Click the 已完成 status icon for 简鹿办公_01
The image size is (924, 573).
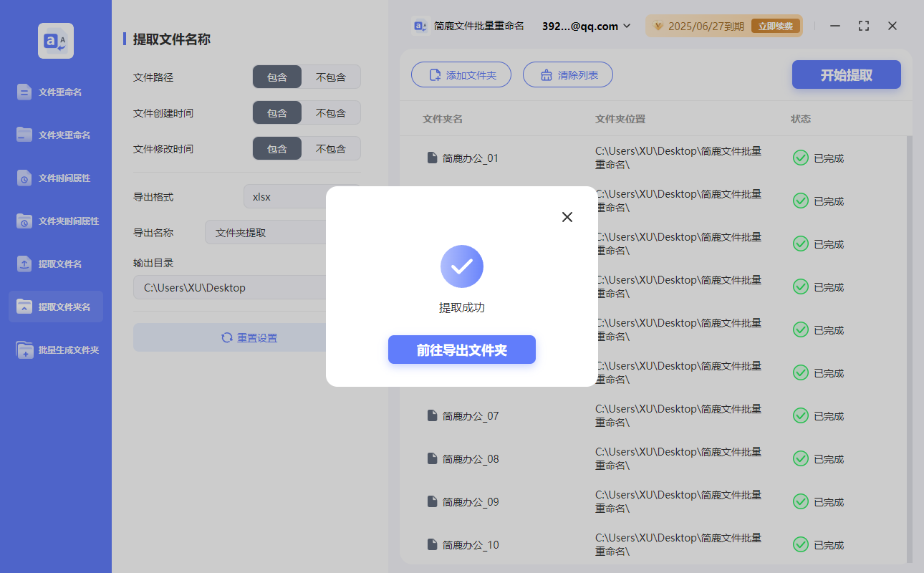800,158
